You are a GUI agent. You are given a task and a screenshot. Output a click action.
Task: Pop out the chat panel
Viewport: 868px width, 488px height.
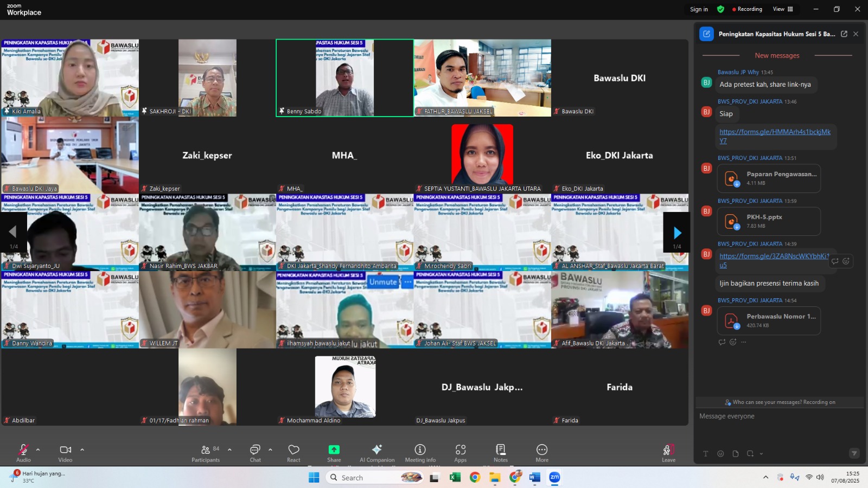[x=844, y=34]
